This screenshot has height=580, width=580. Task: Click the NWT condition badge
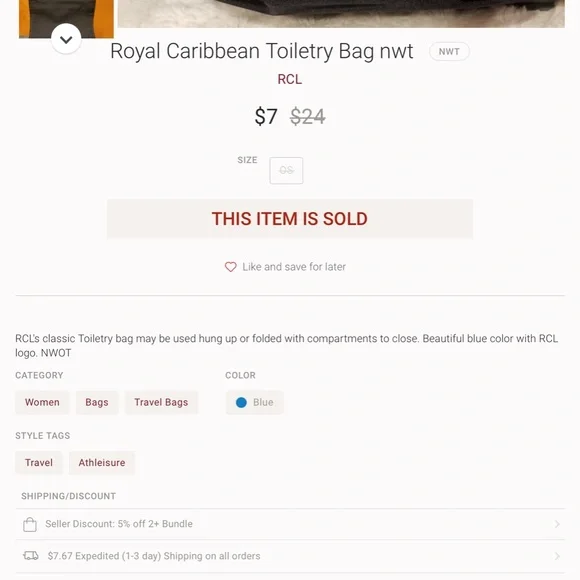click(x=449, y=51)
